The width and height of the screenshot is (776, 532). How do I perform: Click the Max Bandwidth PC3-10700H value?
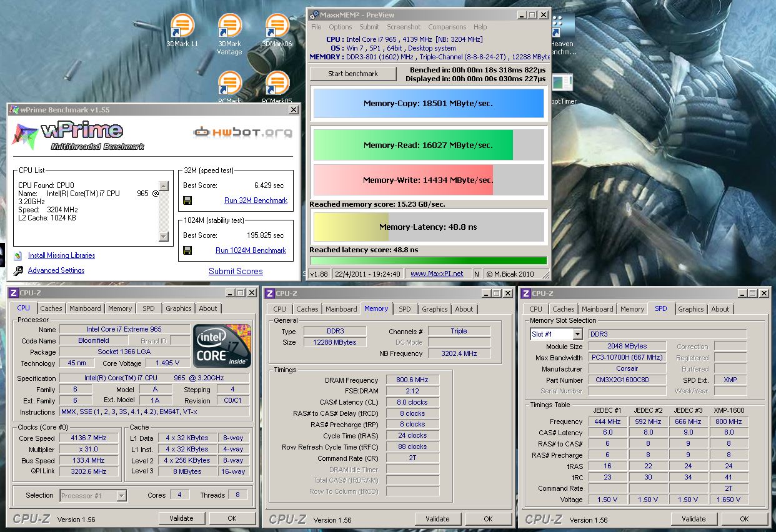(627, 357)
